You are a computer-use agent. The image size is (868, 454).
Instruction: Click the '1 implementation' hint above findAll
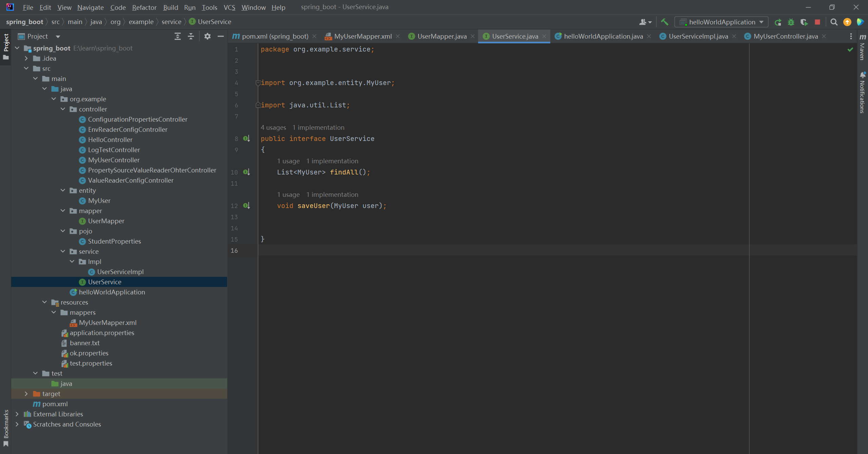(332, 161)
